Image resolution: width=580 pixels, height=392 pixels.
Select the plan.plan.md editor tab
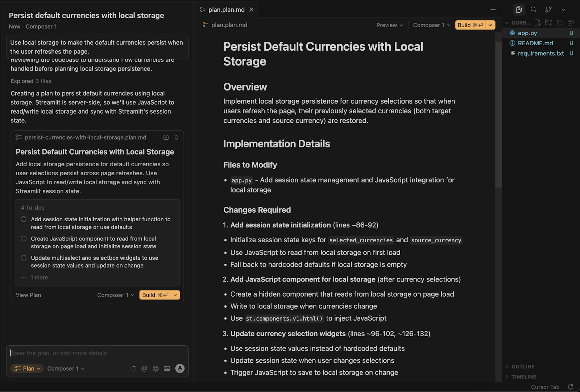coord(226,10)
